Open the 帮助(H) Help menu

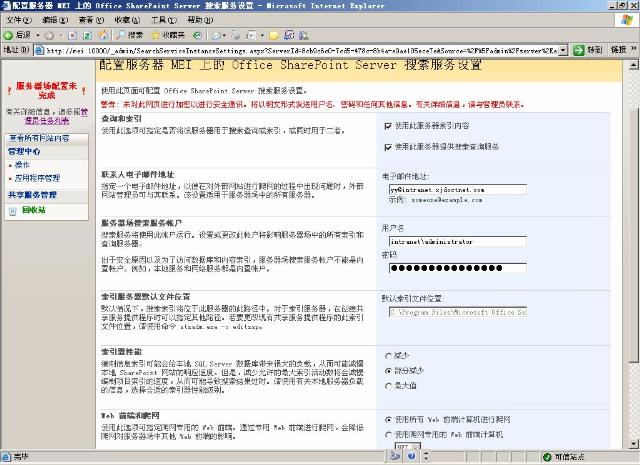coord(200,20)
